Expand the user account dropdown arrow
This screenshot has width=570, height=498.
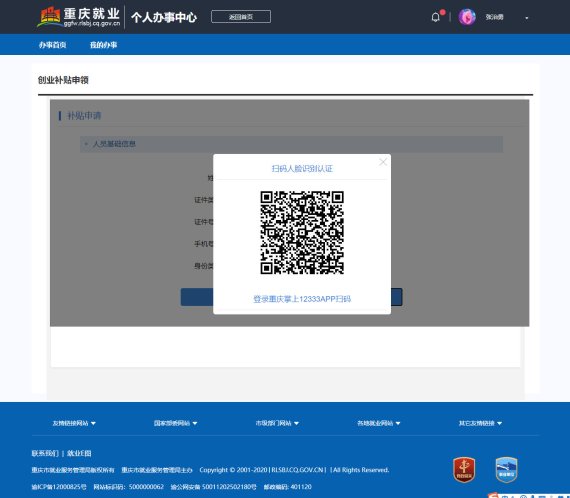click(526, 18)
